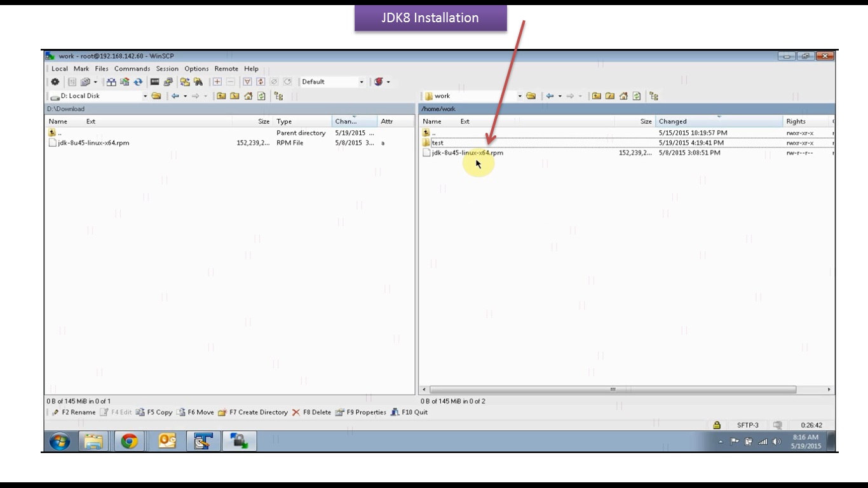Click F8 Delete button
868x488 pixels.
pyautogui.click(x=311, y=412)
